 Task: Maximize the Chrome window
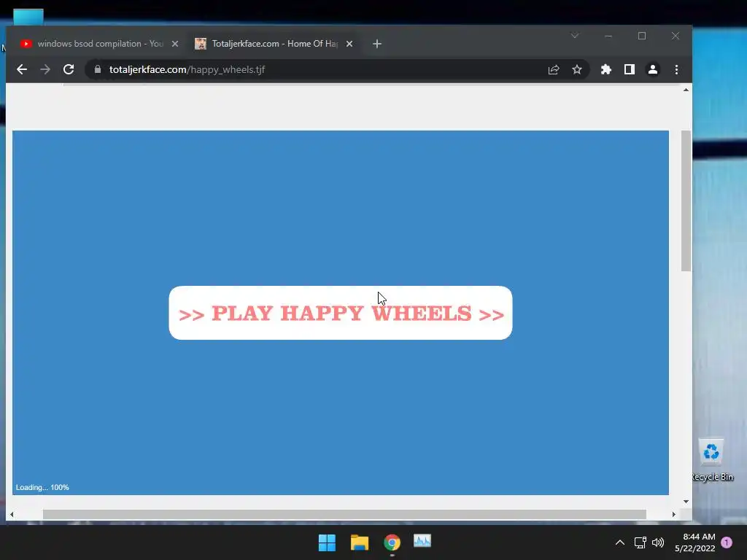coord(642,36)
